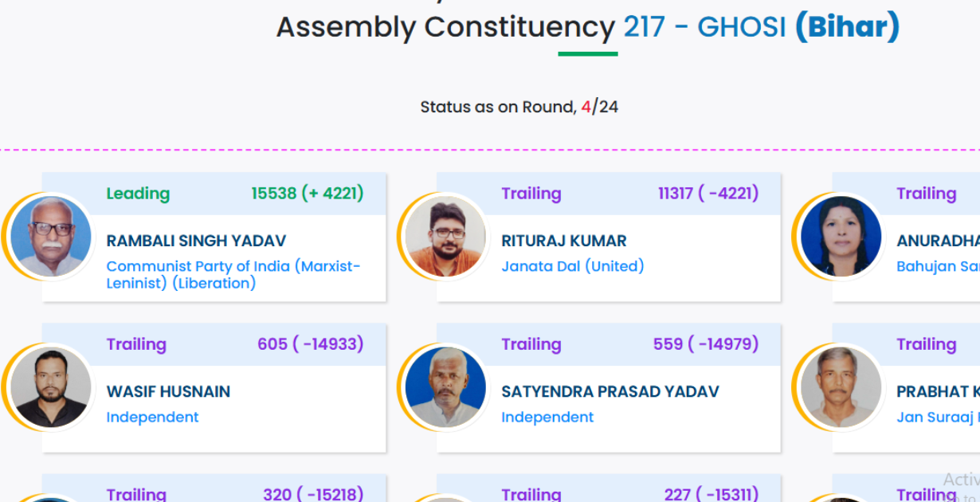Select the RAMBALI SINGH YADAV name

click(x=196, y=241)
